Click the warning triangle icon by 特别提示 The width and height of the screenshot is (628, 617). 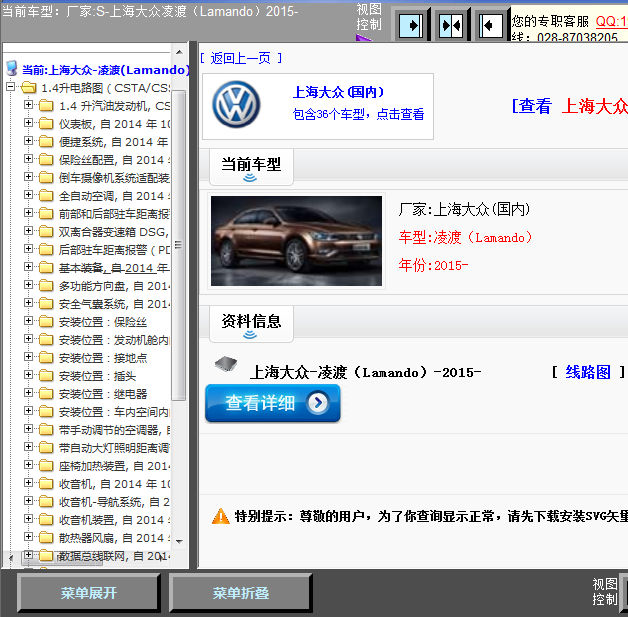pos(220,516)
